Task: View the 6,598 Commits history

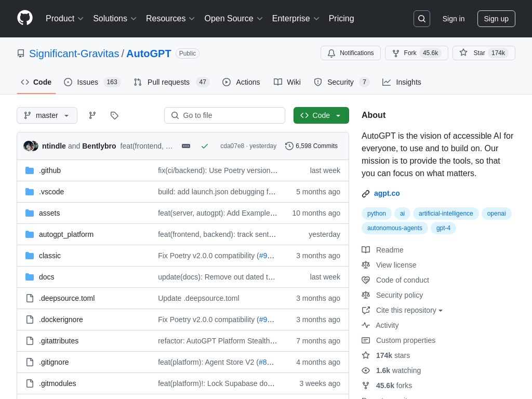Action: click(312, 146)
